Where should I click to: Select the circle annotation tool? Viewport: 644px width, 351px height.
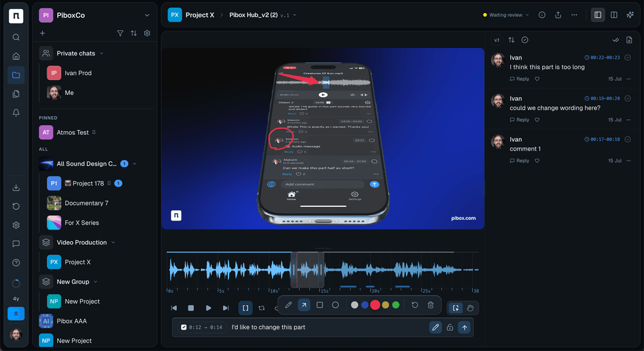335,305
